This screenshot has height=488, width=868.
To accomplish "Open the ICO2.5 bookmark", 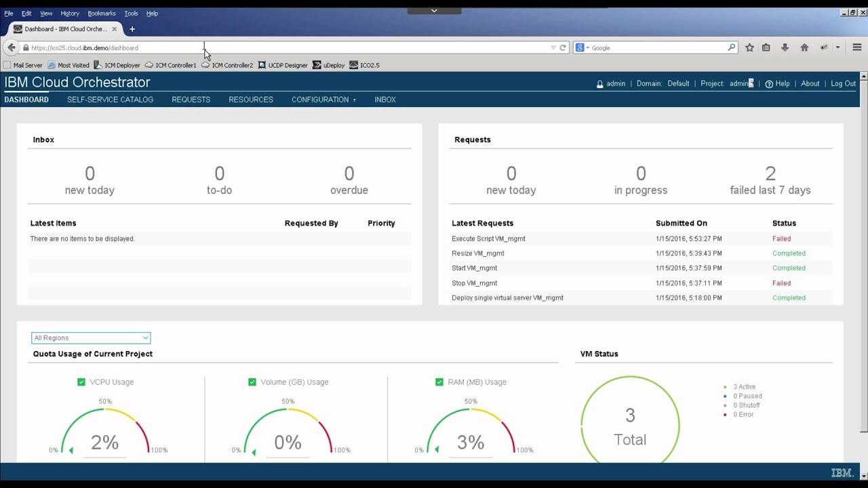I will tap(365, 65).
